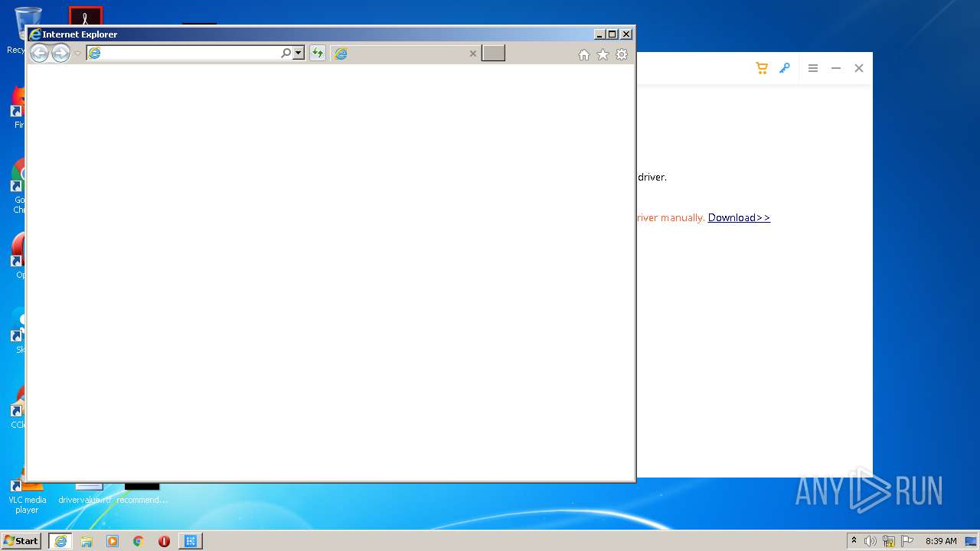Open Internet Explorer Tools gear menu

coord(622,54)
